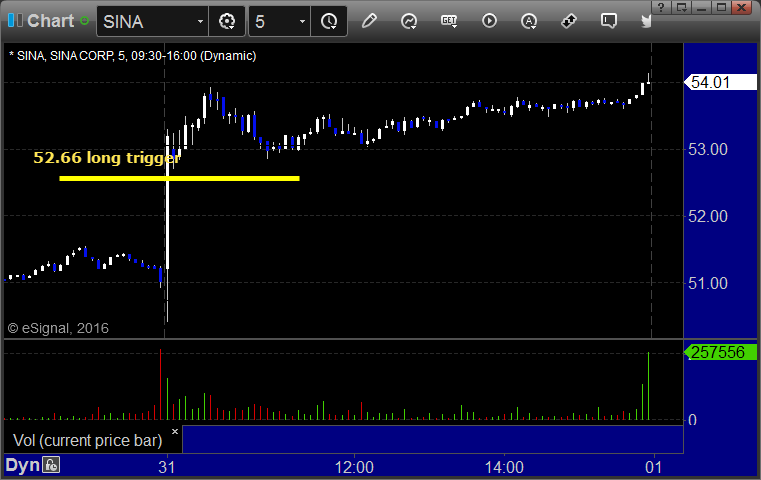
Task: Open the time template clock icon
Action: pos(329,21)
